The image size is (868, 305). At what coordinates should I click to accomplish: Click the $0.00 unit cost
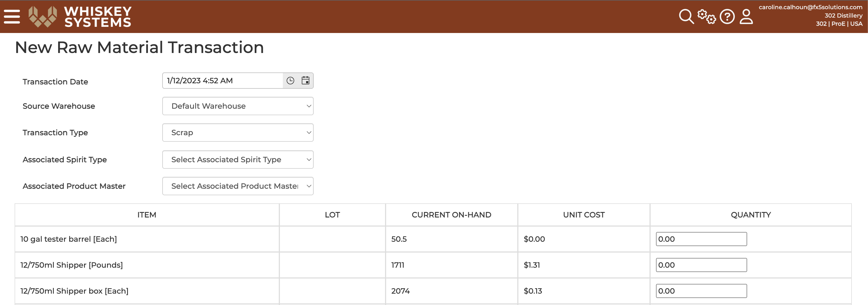534,239
